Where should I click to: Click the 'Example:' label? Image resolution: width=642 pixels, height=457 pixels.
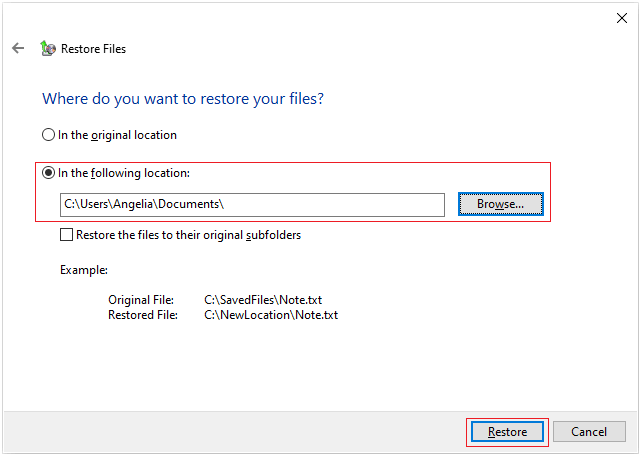(84, 270)
